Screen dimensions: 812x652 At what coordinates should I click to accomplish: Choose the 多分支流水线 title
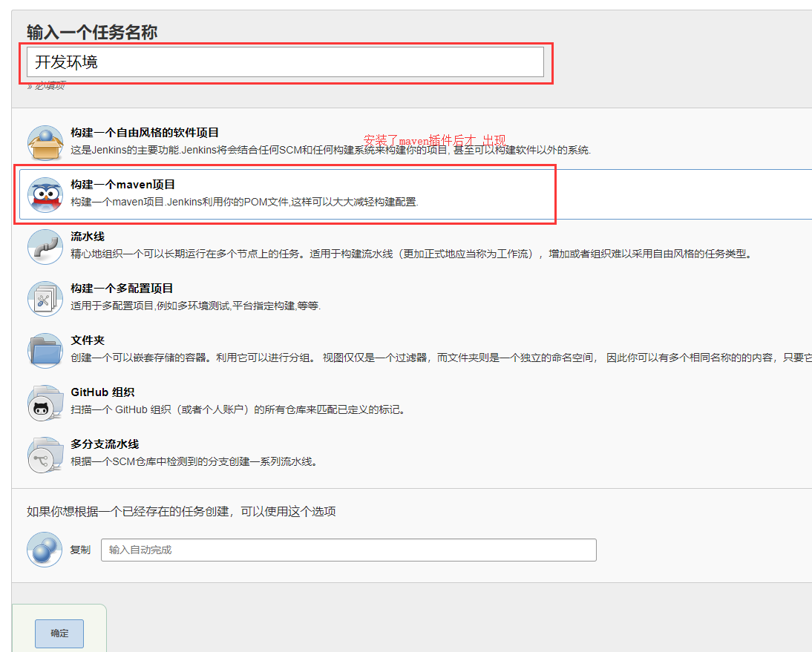point(105,444)
